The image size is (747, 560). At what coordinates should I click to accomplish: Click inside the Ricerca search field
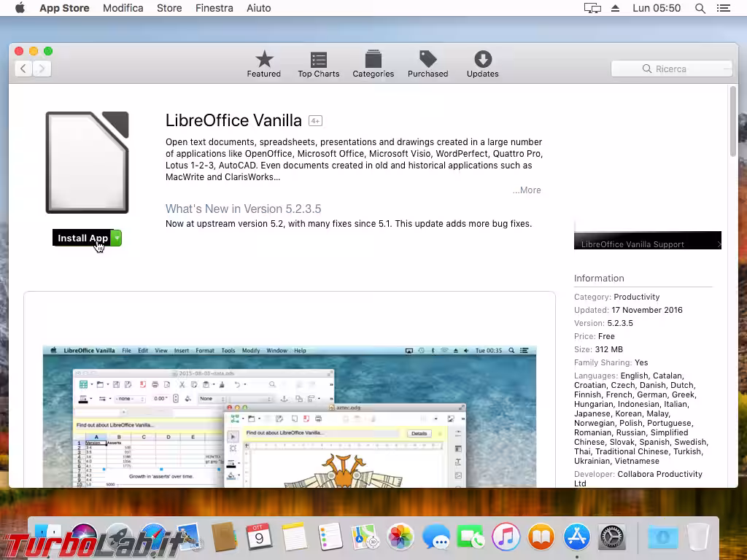coord(671,68)
